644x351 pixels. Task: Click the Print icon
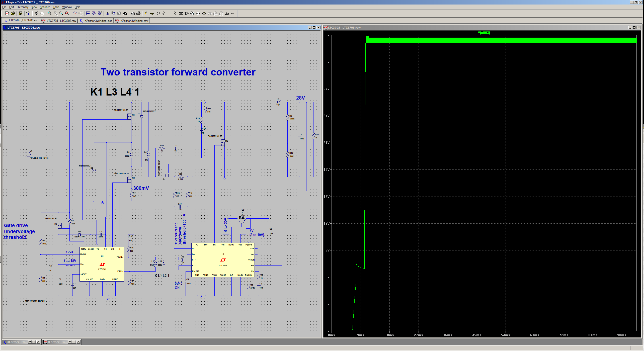(138, 14)
